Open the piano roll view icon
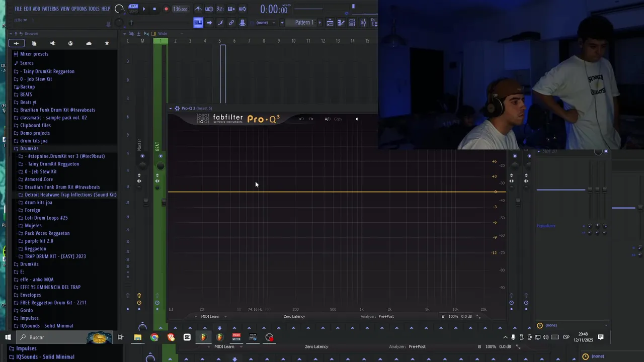 pyautogui.click(x=341, y=23)
